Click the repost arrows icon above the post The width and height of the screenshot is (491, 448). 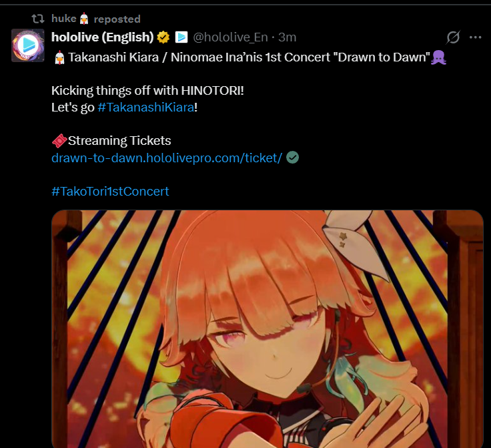tap(38, 19)
